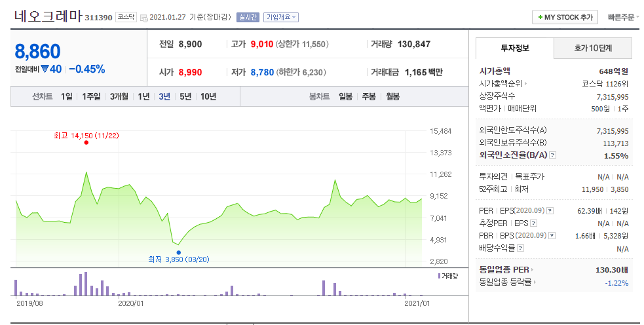This screenshot has height=325, width=644.
Task: Select the 1주일 line chart period
Action: (x=91, y=96)
